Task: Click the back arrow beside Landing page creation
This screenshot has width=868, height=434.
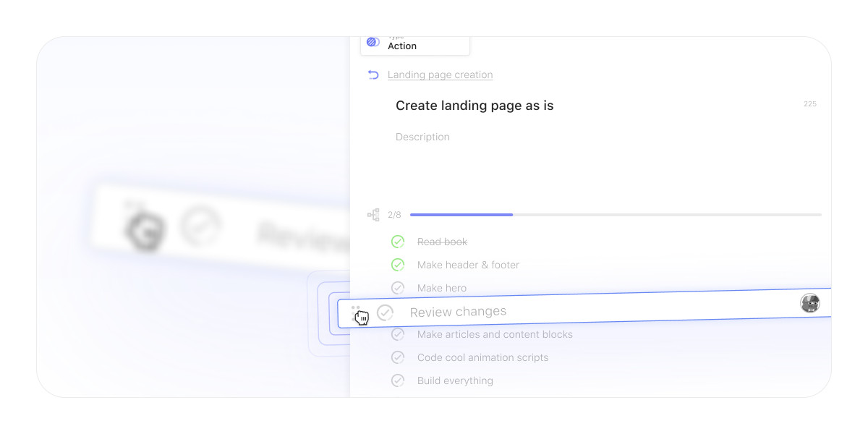Action: [373, 75]
